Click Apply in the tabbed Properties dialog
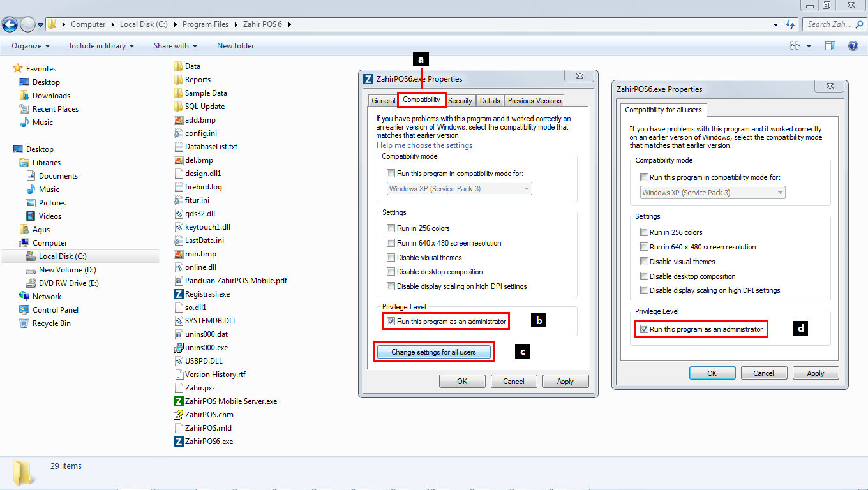Image resolution: width=868 pixels, height=490 pixels. click(565, 382)
